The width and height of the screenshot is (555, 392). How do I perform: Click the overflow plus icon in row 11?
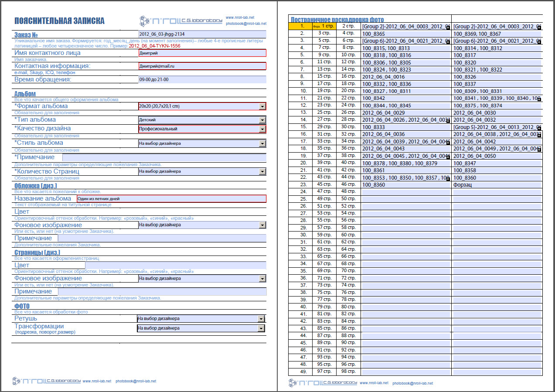(539, 99)
